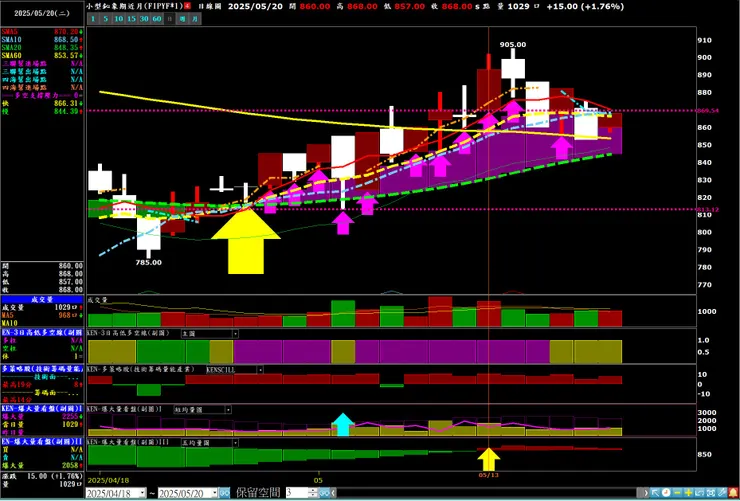The width and height of the screenshot is (740, 501).
Task: Click the 05/13 date marker on time axis
Action: pyautogui.click(x=488, y=475)
